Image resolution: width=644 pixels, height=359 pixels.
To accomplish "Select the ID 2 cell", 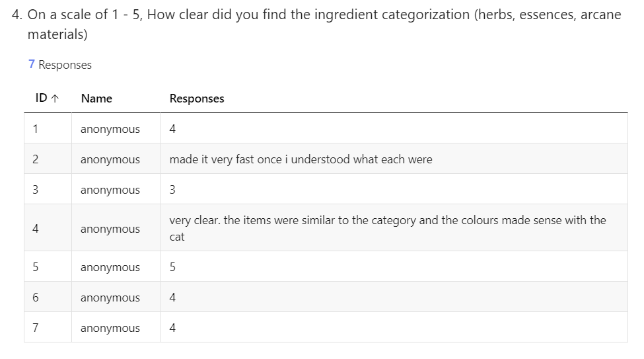I will 35,159.
